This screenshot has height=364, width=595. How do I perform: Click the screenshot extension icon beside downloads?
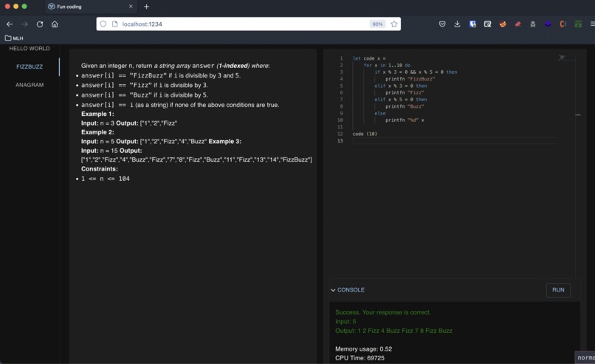coord(488,24)
